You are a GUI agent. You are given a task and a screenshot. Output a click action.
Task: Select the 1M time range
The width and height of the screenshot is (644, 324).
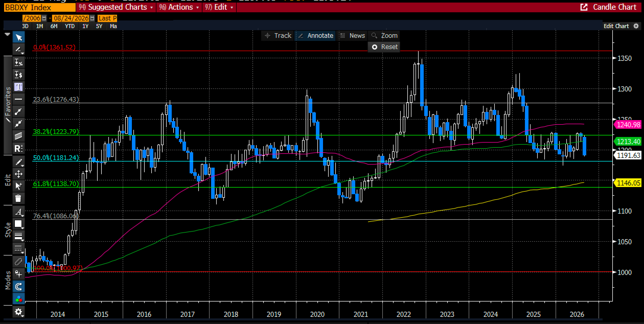40,26
